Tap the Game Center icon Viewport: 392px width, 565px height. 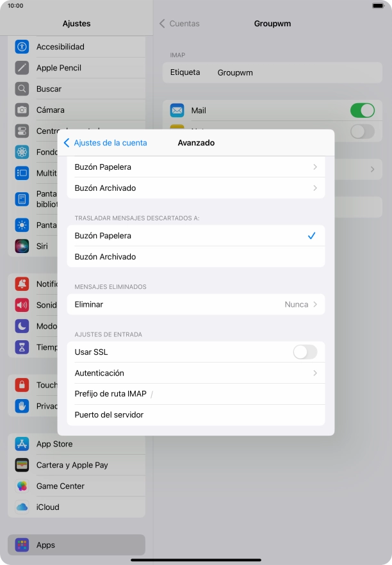coord(22,486)
